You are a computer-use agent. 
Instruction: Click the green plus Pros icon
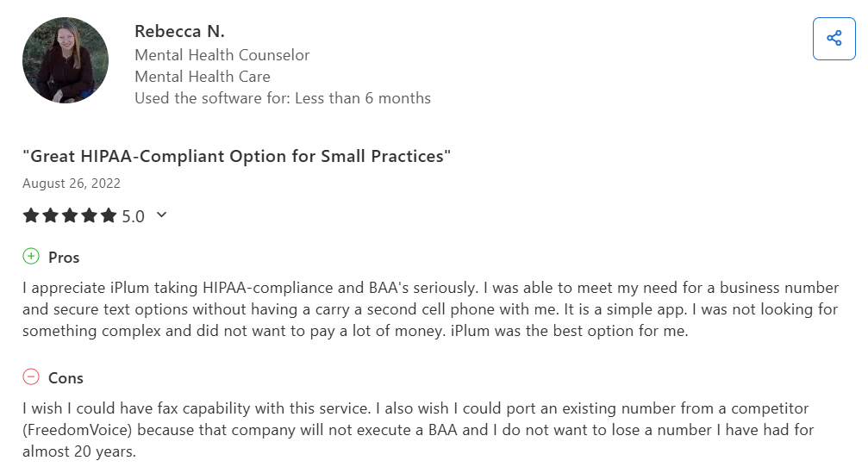click(x=31, y=257)
